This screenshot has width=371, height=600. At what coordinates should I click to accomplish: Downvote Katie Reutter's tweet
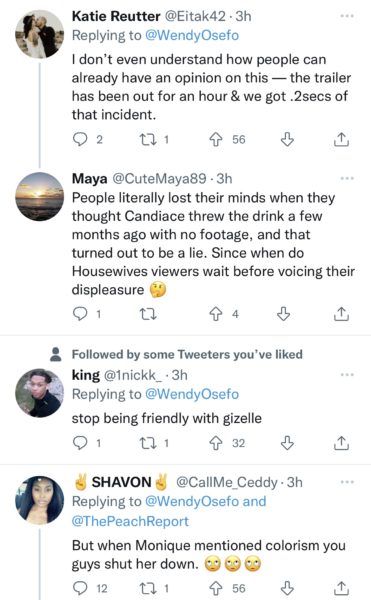pyautogui.click(x=287, y=140)
